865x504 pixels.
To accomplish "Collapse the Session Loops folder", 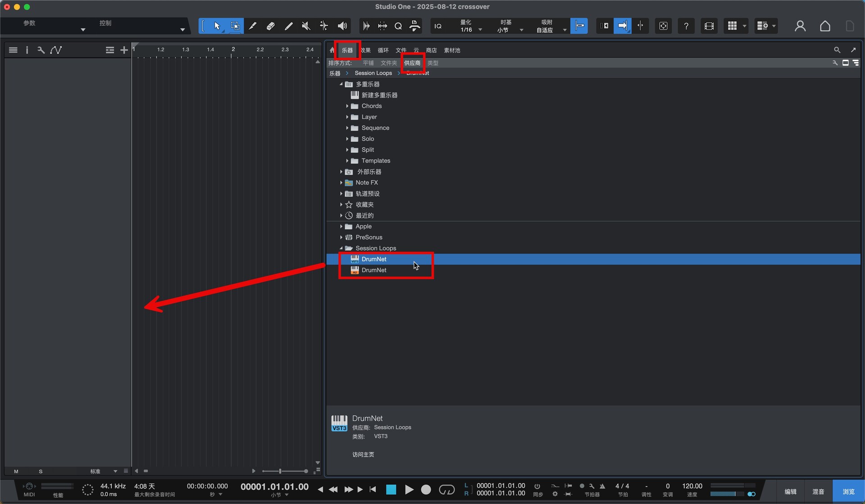I will [x=341, y=248].
